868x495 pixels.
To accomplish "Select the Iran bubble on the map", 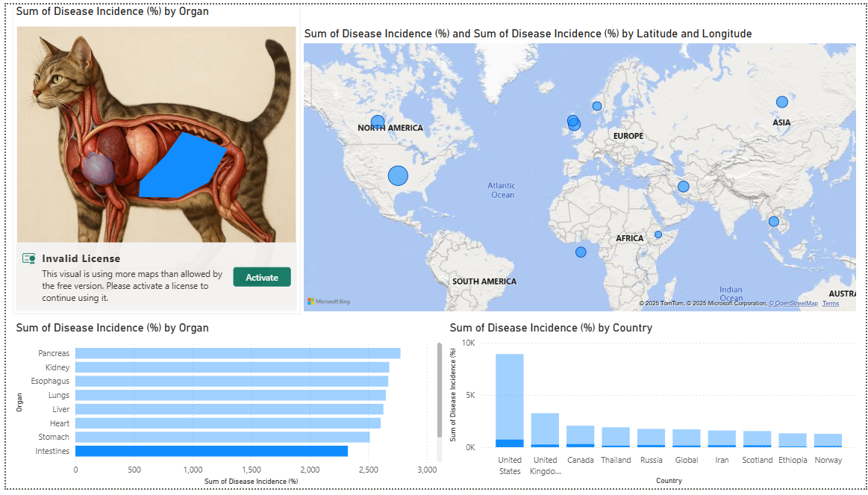I will [683, 187].
